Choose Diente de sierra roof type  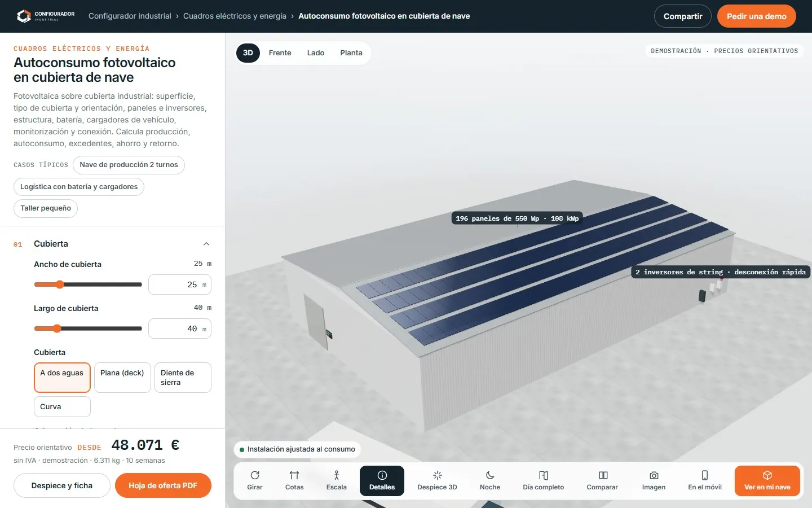pos(183,378)
